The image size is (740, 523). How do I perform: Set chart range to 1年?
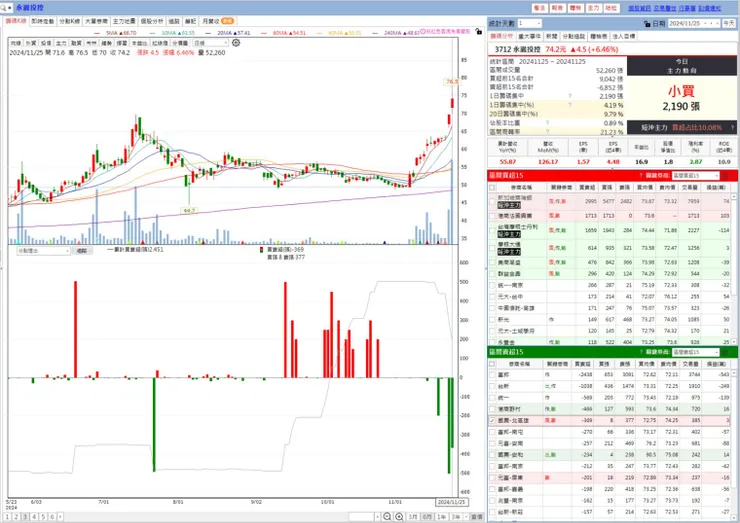(x=441, y=517)
